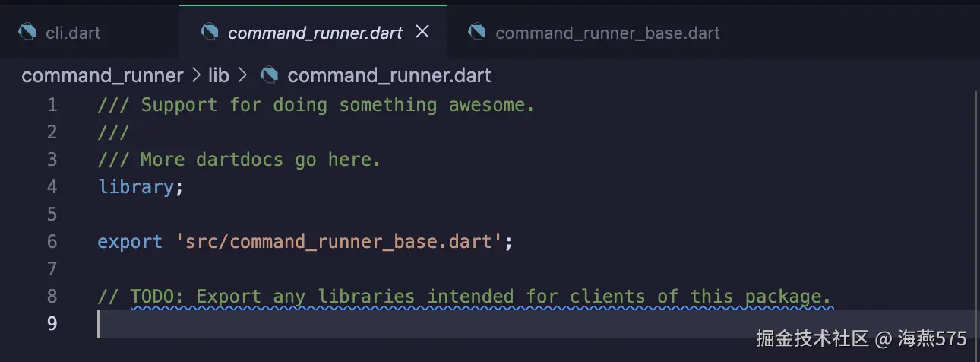Click the Dart icon on command_runner.dart tab
This screenshot has width=980, height=362.
coord(209,33)
